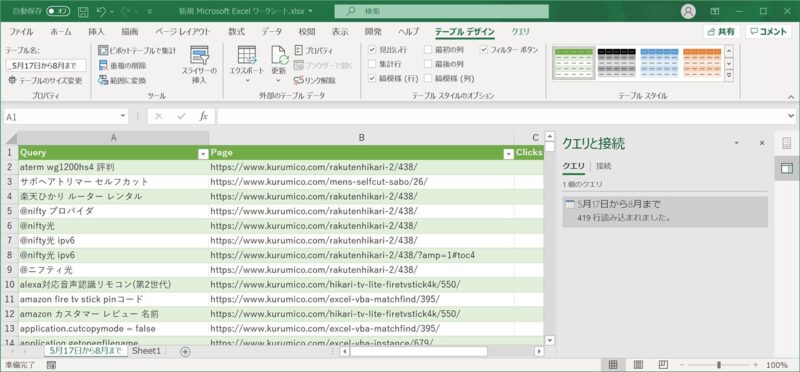Viewport: 800px width, 372px height.
Task: Summarize with PivotTable (ピボットテーブルで集計)
Action: (137, 50)
